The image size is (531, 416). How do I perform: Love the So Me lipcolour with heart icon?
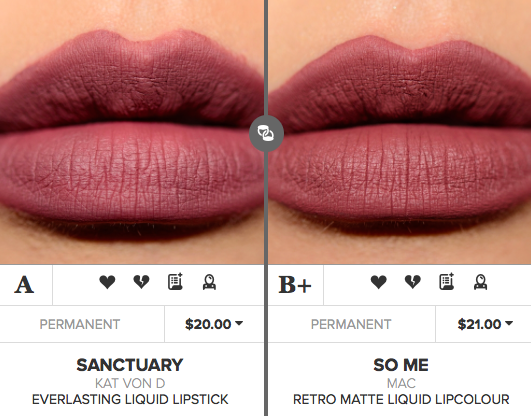[x=379, y=282]
